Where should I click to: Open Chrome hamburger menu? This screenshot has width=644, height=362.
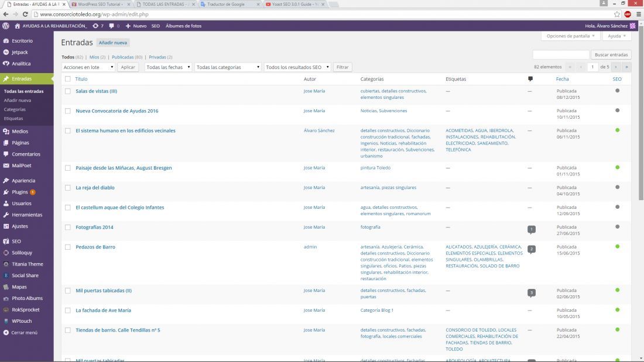[639, 15]
